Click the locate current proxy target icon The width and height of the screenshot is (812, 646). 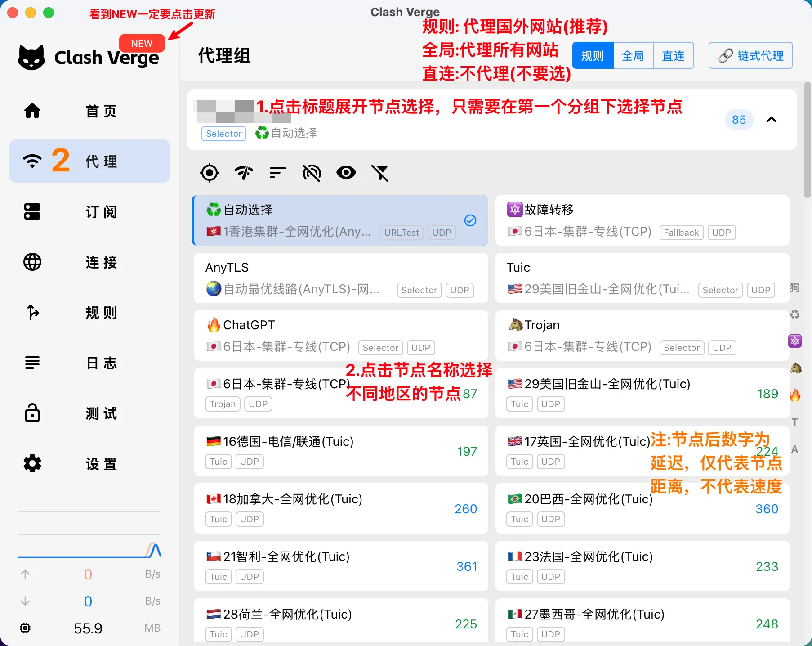210,173
